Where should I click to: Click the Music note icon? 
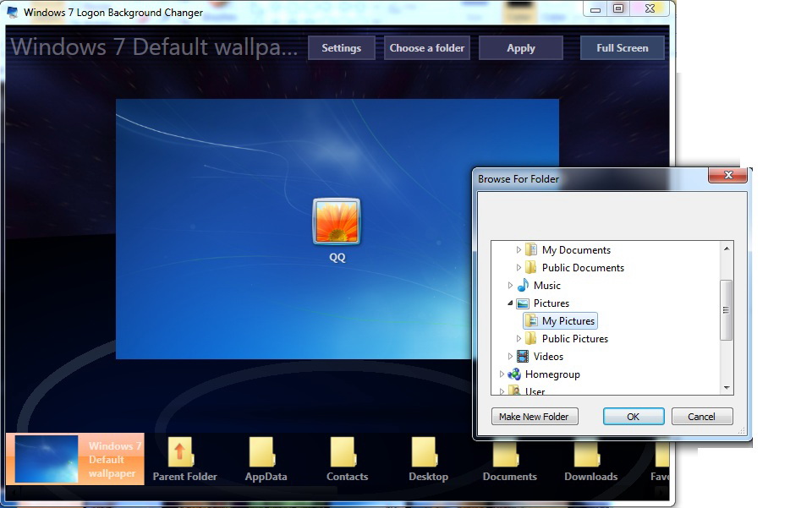click(523, 285)
